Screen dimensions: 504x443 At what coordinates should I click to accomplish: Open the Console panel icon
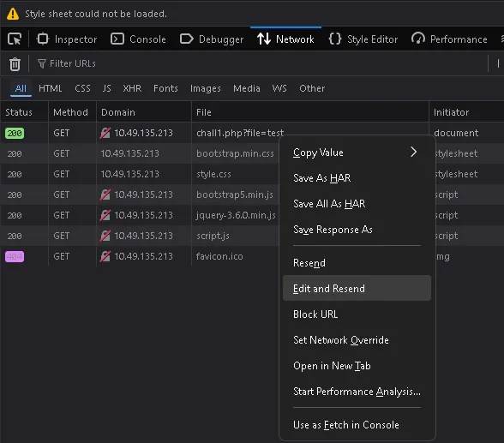point(117,39)
